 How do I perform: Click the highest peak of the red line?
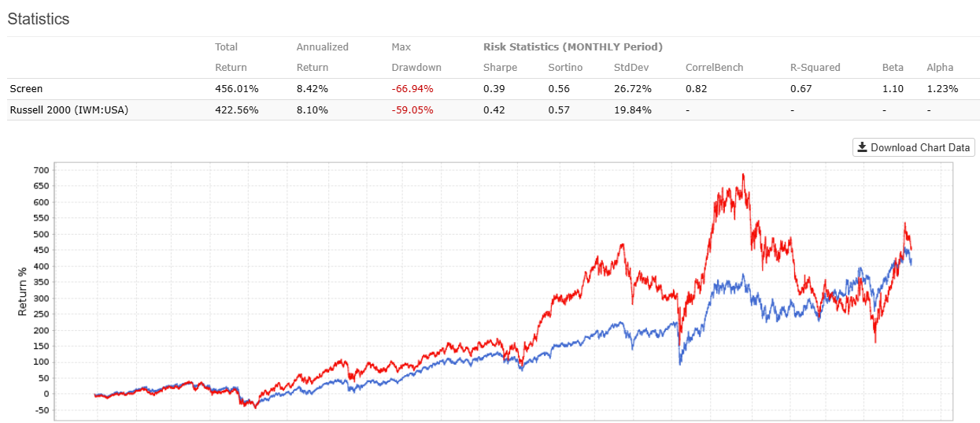coord(743,175)
